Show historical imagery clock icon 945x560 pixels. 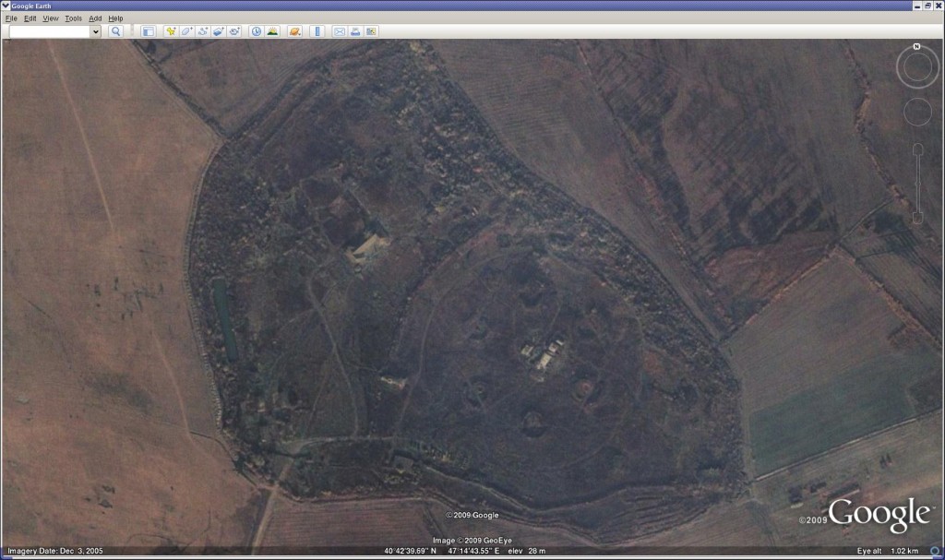pos(256,31)
